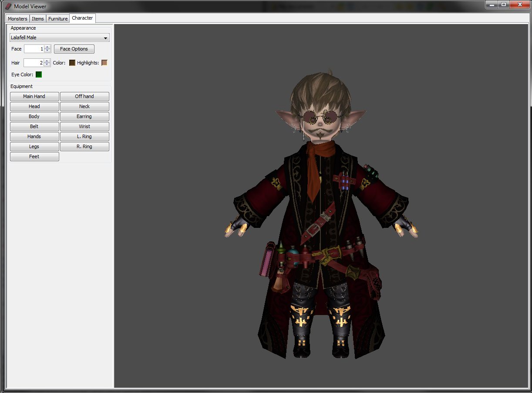532x393 pixels.
Task: Minimize the Model Viewer window
Action: pyautogui.click(x=492, y=4)
